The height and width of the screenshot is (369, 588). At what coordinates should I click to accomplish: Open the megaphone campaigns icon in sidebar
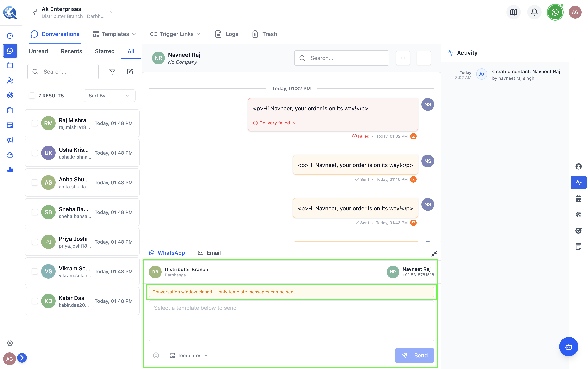[10, 140]
